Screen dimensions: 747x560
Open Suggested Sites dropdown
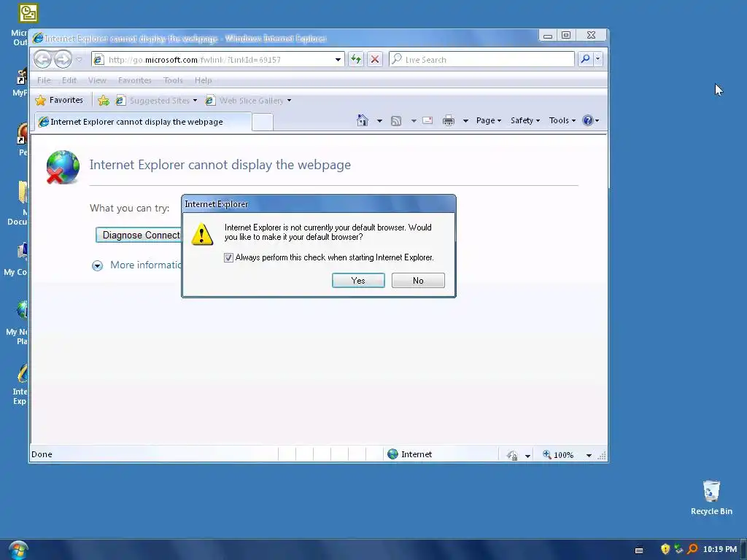click(x=157, y=101)
